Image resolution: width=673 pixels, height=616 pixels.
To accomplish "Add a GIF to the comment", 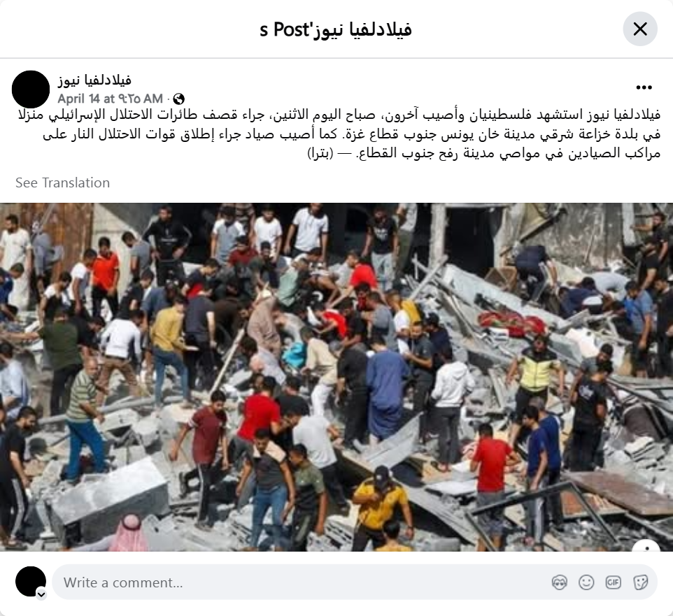I will (613, 582).
